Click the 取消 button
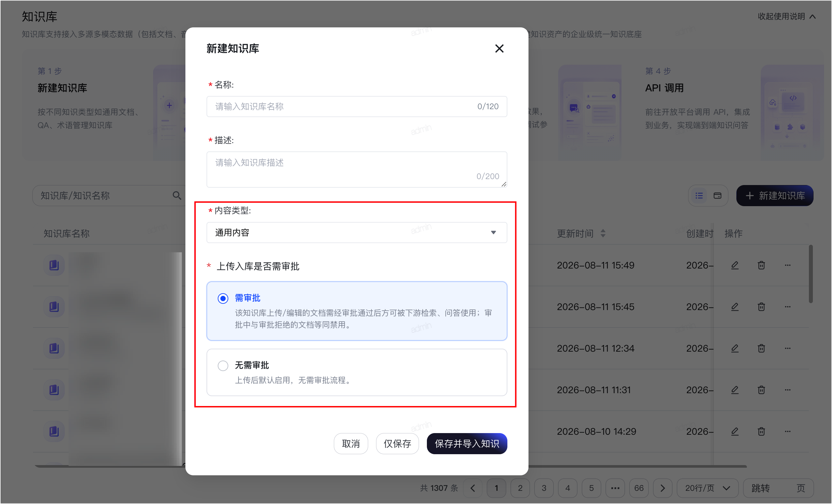This screenshot has width=832, height=504. [351, 444]
